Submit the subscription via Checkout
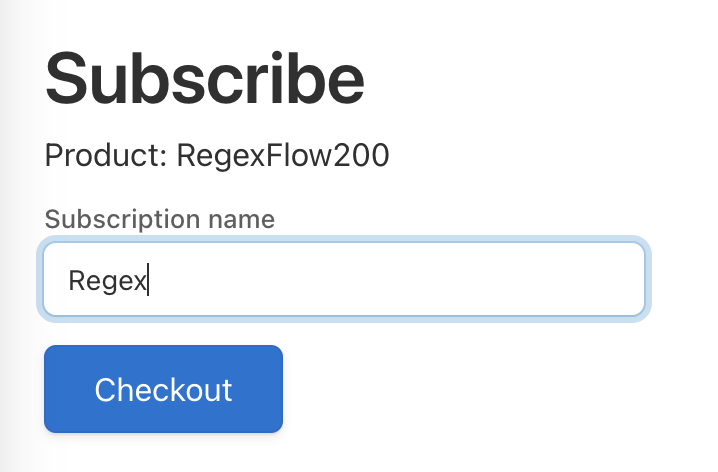The height and width of the screenshot is (472, 718). [x=163, y=389]
